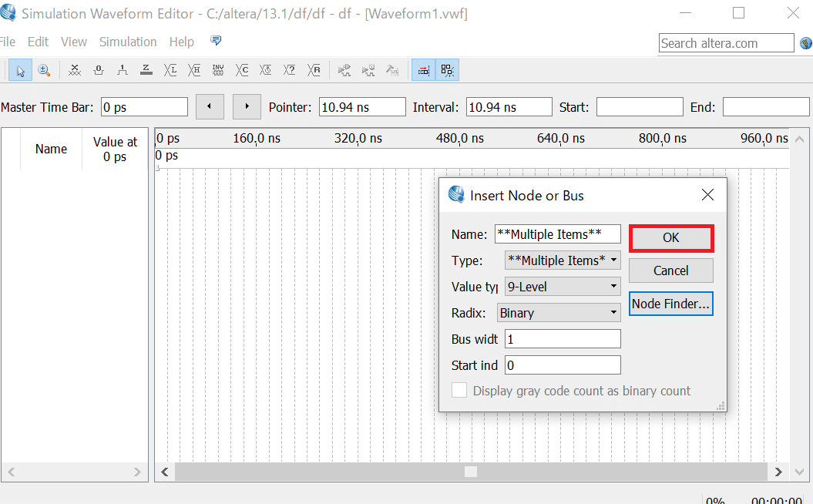Click name pane scrollbar right arrow
813x504 pixels.
pyautogui.click(x=137, y=472)
